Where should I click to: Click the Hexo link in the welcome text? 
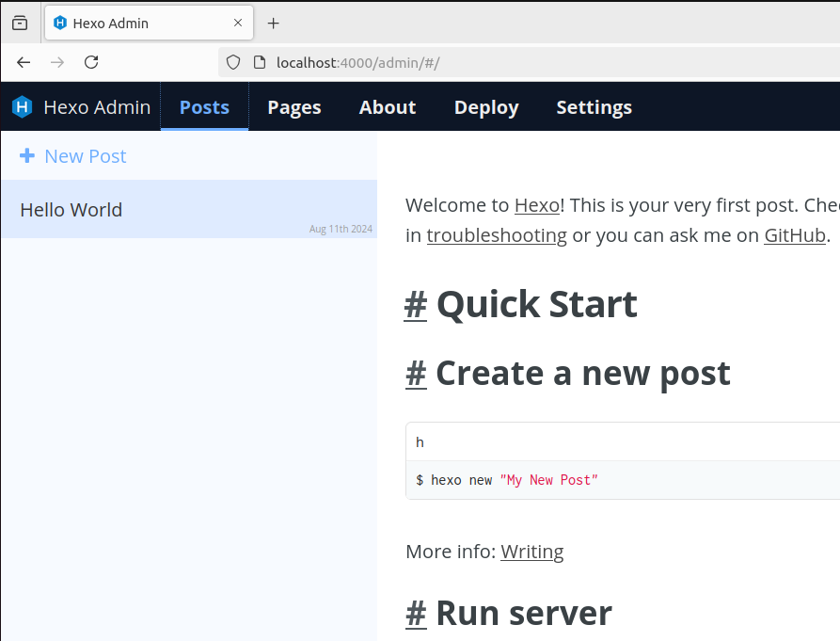[536, 204]
